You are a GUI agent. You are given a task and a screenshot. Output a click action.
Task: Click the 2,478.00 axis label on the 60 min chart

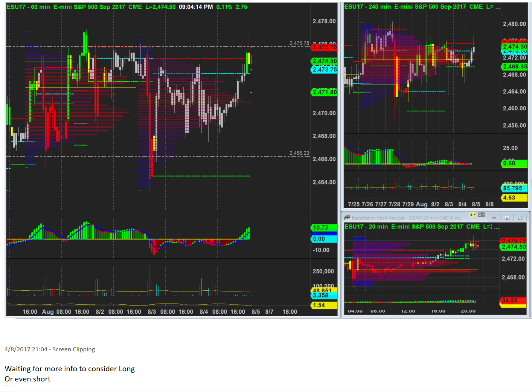coord(324,21)
